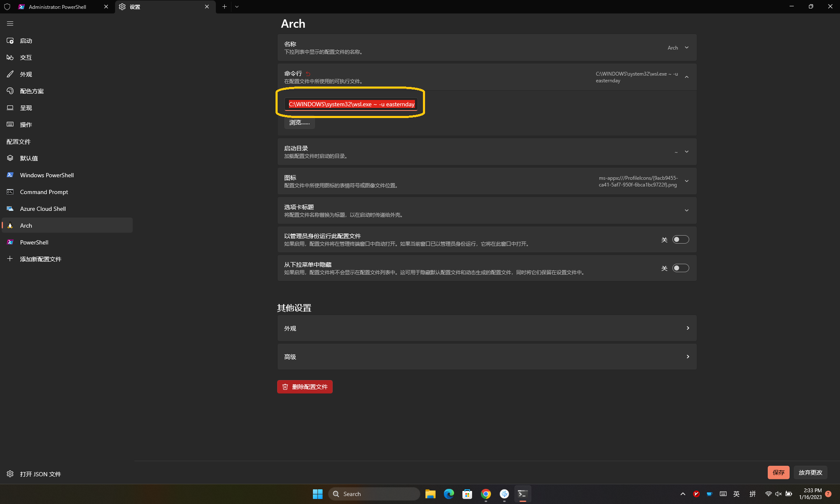Open the new-tab profile dropdown arrow
This screenshot has width=840, height=504.
coord(237,7)
